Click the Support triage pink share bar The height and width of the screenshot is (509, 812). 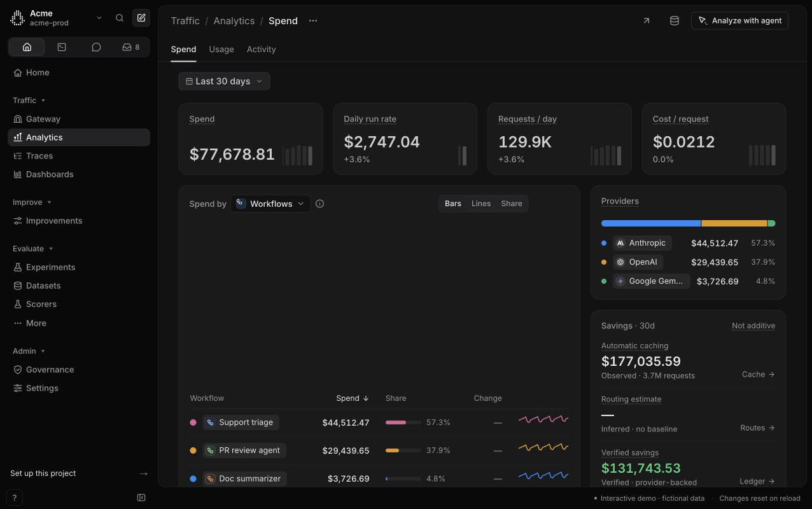point(403,422)
